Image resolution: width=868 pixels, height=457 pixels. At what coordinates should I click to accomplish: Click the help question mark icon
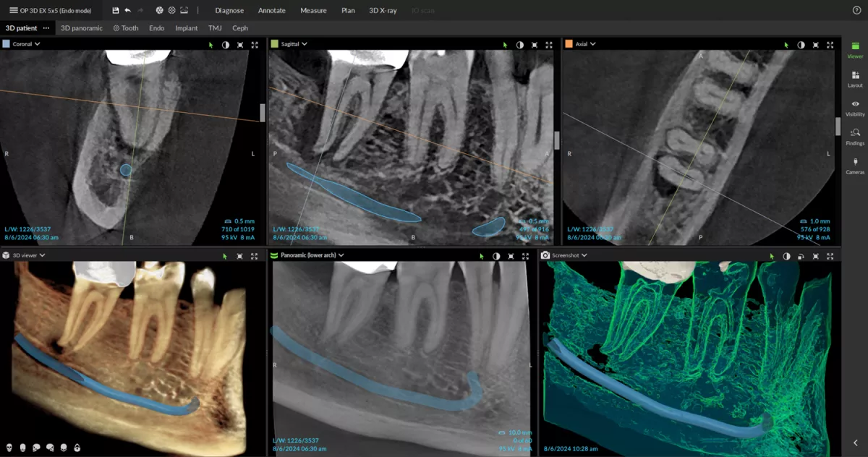pos(856,11)
